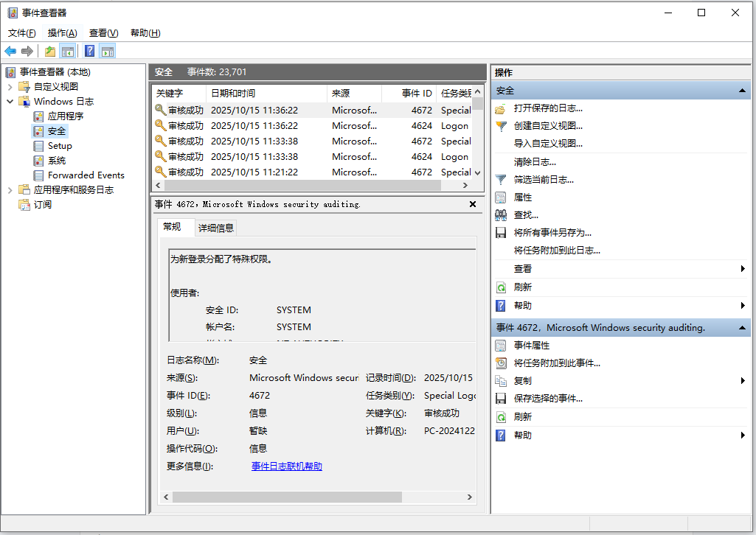
Task: Switch to the 详细信息 tab
Action: (215, 228)
